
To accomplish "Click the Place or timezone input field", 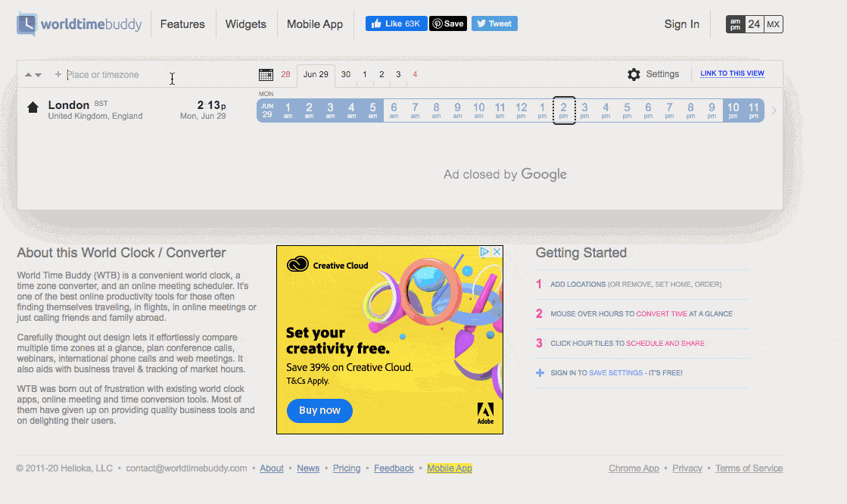I will tap(114, 75).
